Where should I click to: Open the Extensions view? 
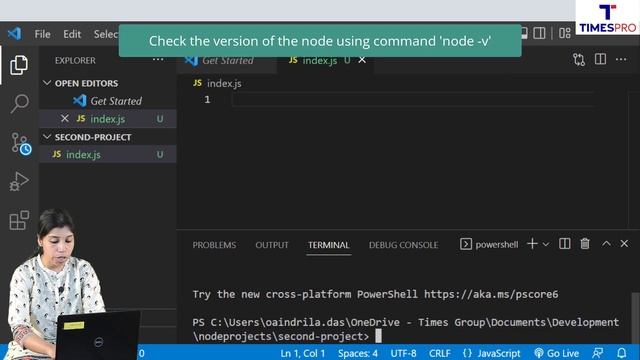point(19,220)
